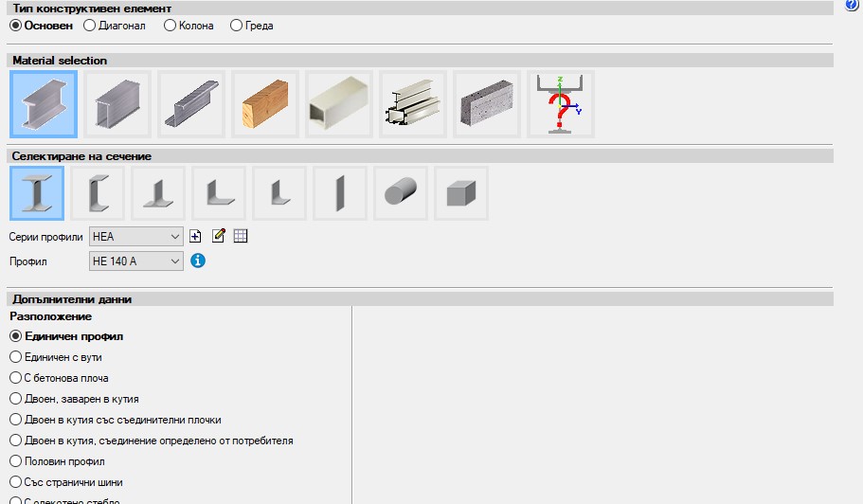Select the cold-formed steel material icon
The image size is (863, 504).
pos(191,104)
